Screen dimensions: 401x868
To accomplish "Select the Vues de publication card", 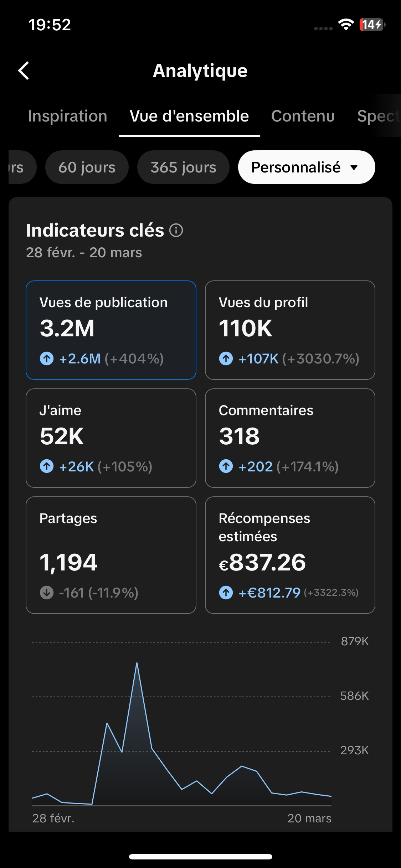I will pyautogui.click(x=111, y=330).
